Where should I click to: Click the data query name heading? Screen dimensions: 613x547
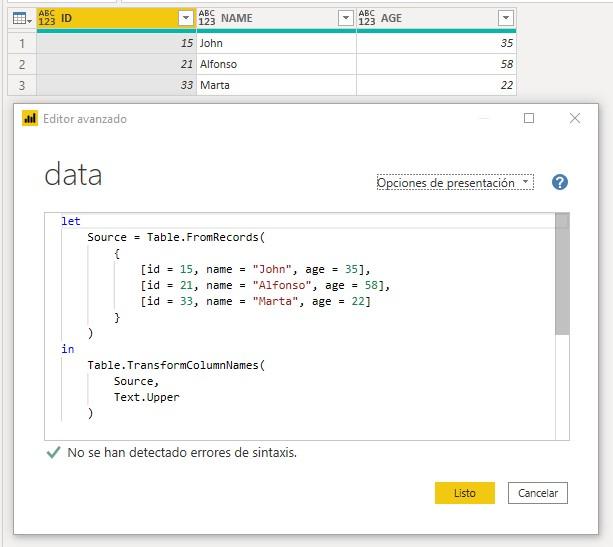[x=73, y=174]
